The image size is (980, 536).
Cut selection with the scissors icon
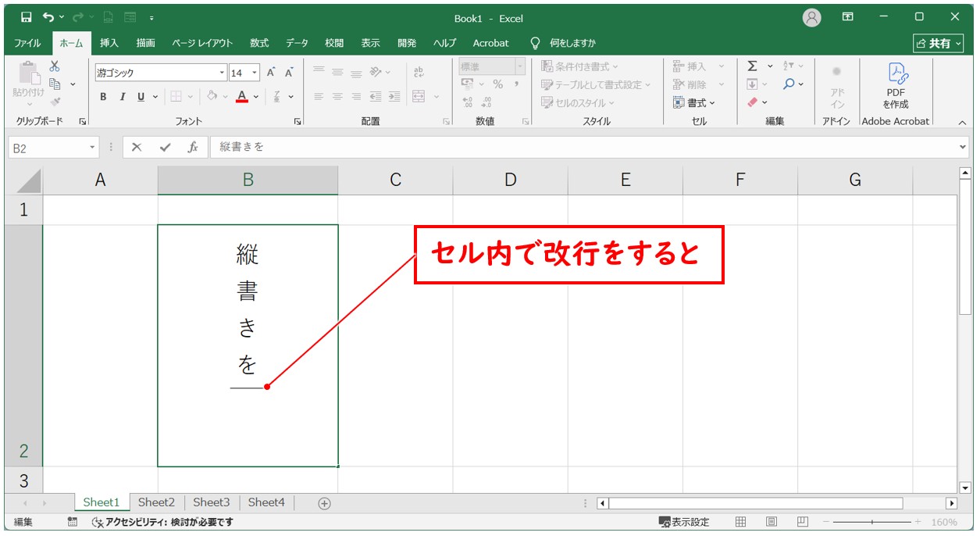point(55,67)
